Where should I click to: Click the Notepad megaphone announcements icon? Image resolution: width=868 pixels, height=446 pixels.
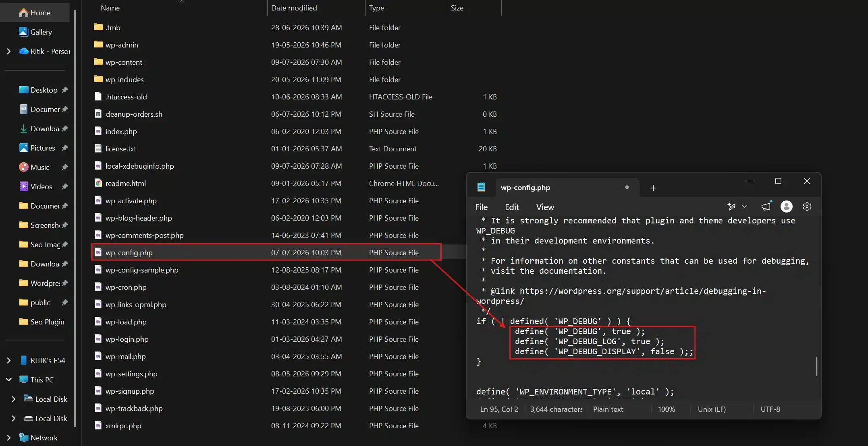point(766,206)
